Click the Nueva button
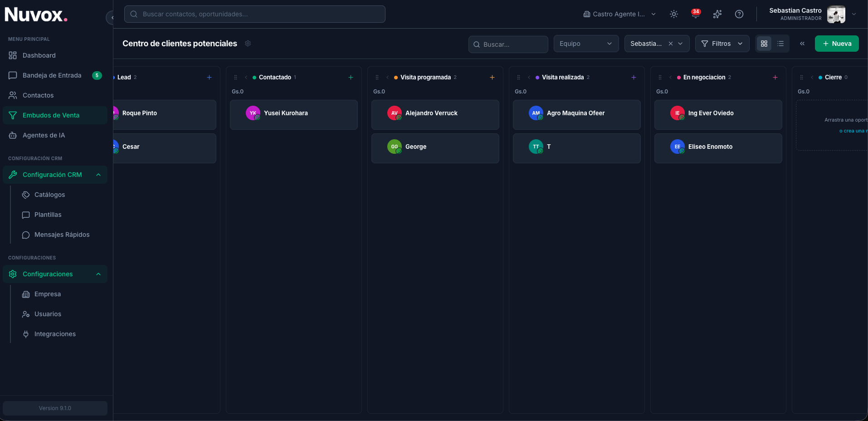Image resolution: width=868 pixels, height=421 pixels. coord(837,44)
